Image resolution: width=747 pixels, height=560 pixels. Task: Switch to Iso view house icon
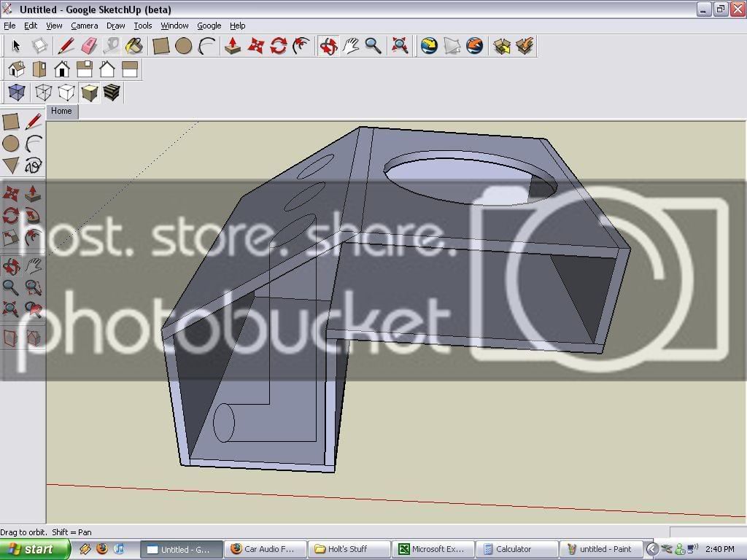click(x=16, y=69)
